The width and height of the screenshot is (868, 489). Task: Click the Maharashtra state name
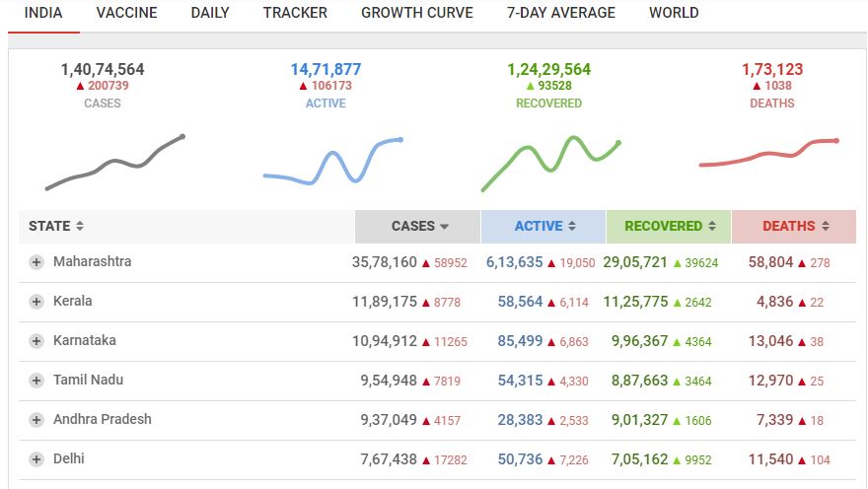click(92, 262)
